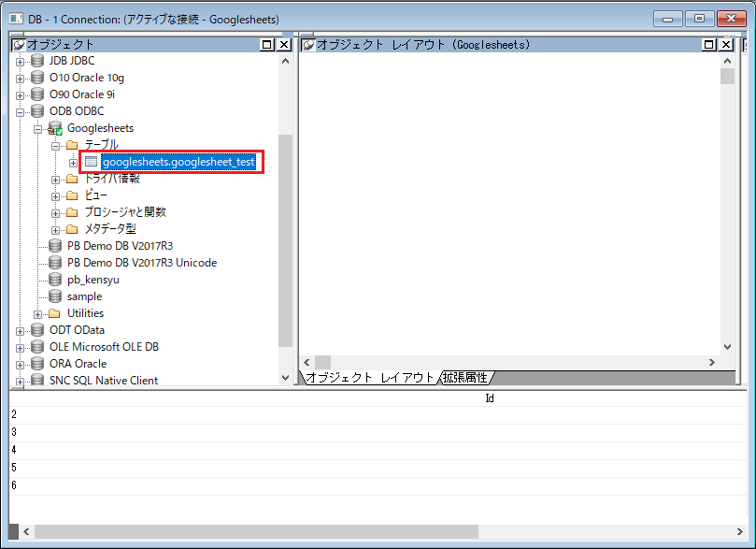Collapse the ODB ODBC tree node
This screenshot has height=549, width=756.
(21, 112)
